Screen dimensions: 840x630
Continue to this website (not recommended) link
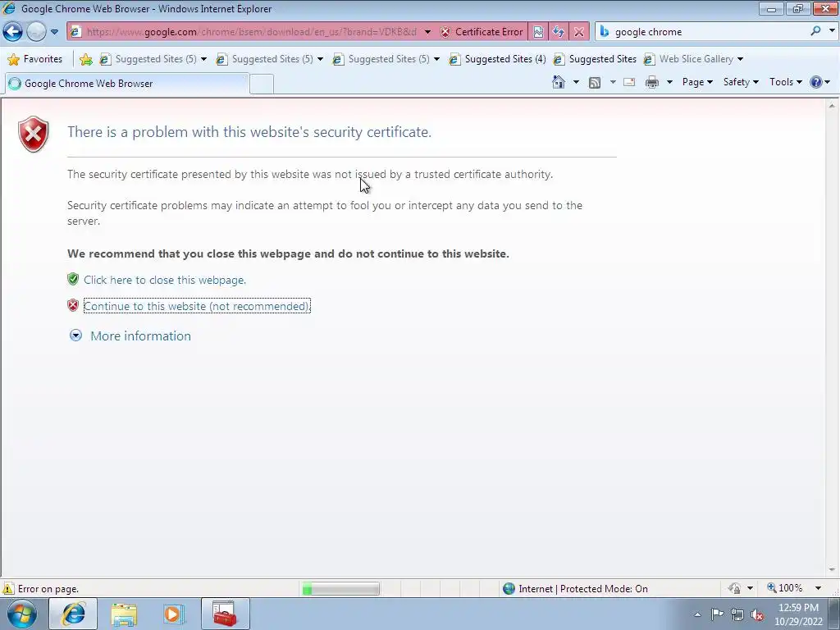[x=197, y=306]
